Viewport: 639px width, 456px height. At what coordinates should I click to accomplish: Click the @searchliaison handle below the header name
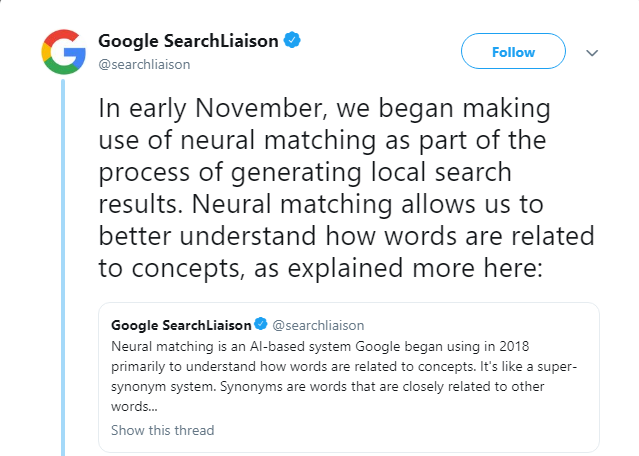tap(144, 64)
